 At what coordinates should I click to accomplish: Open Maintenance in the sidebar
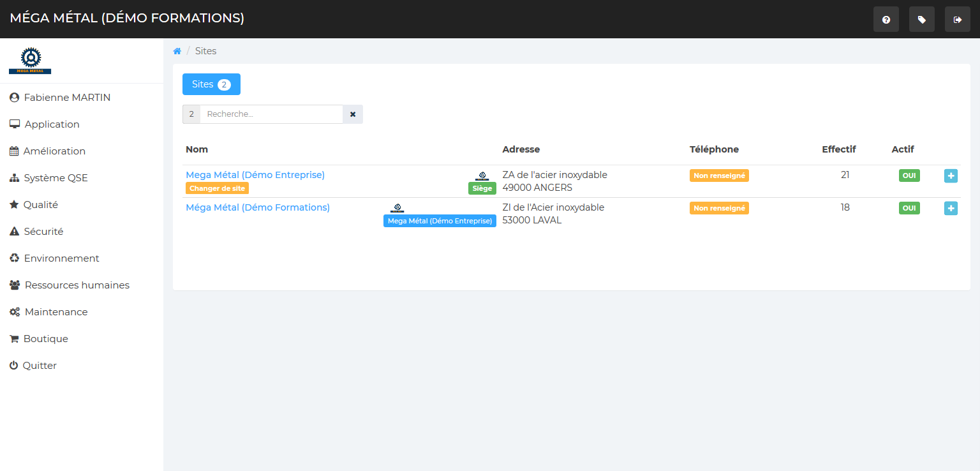(56, 312)
